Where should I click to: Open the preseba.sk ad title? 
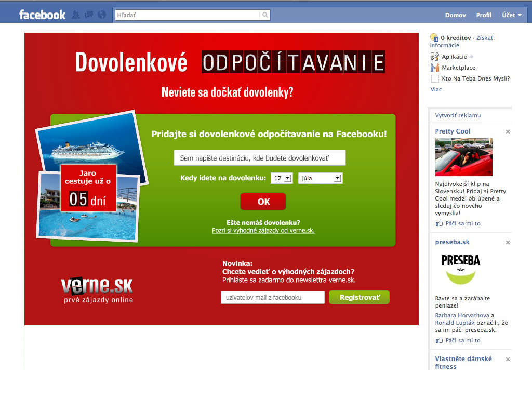coord(453,242)
